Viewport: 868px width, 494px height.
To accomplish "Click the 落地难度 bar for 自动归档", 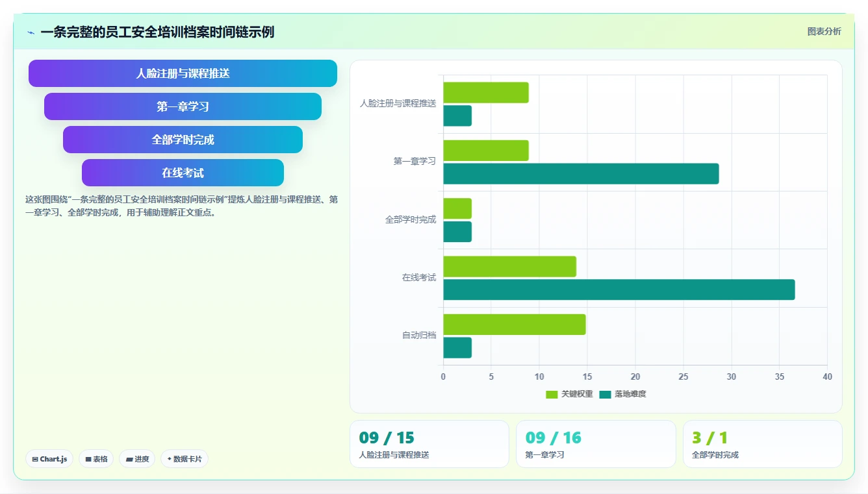I will tap(457, 348).
